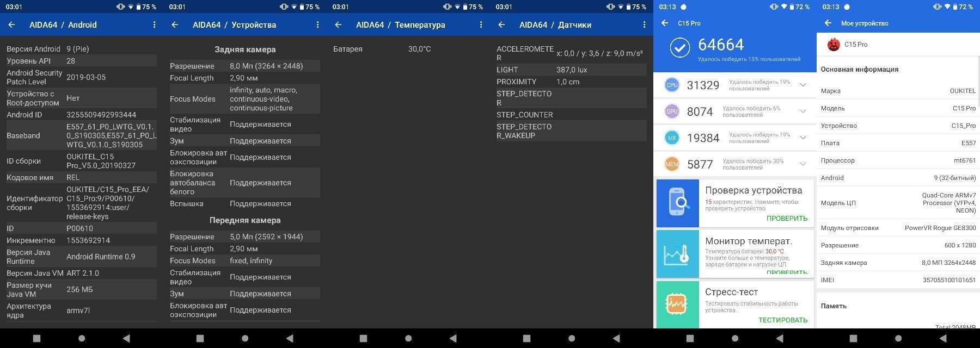Go back from AIDA64 / Android screen
The height and width of the screenshot is (348, 980).
pos(11,24)
